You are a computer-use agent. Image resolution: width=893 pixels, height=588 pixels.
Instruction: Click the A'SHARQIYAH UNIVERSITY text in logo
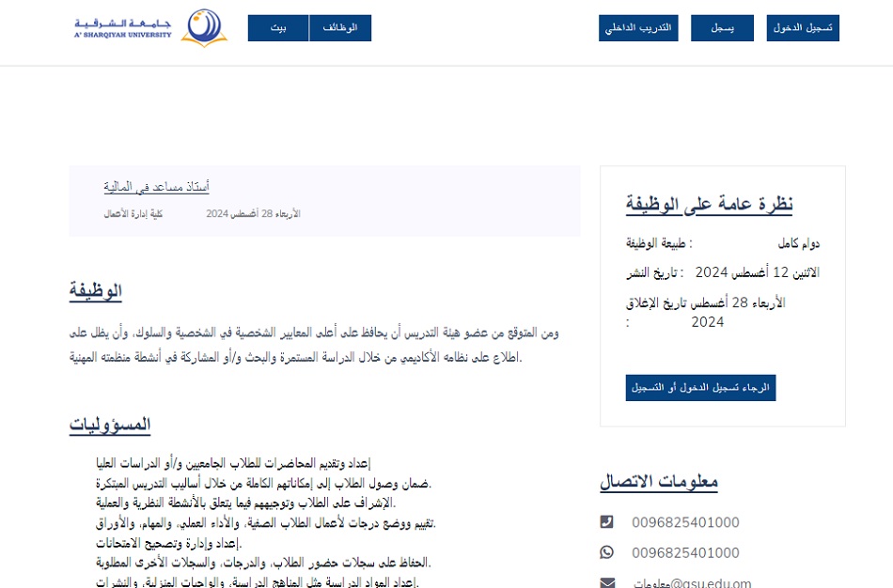point(123,35)
